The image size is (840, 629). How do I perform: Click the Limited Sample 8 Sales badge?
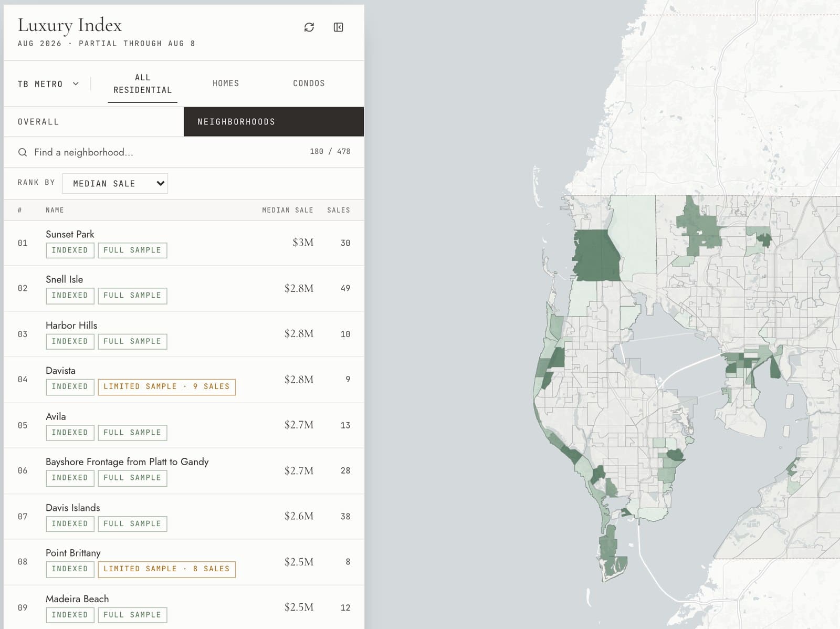[167, 569]
